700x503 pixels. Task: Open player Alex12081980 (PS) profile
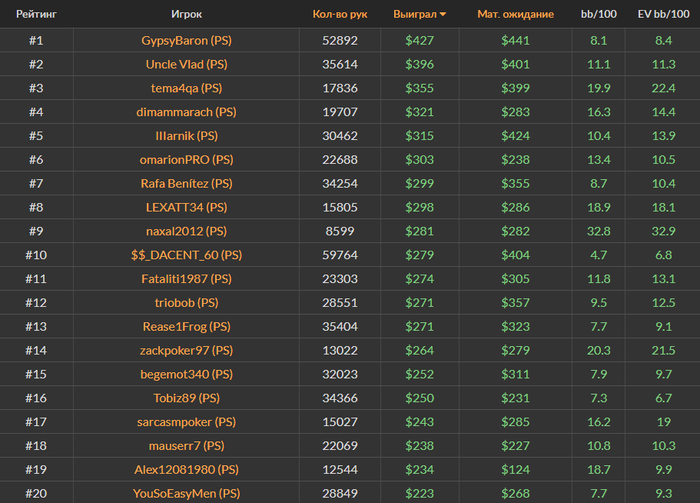pyautogui.click(x=187, y=470)
